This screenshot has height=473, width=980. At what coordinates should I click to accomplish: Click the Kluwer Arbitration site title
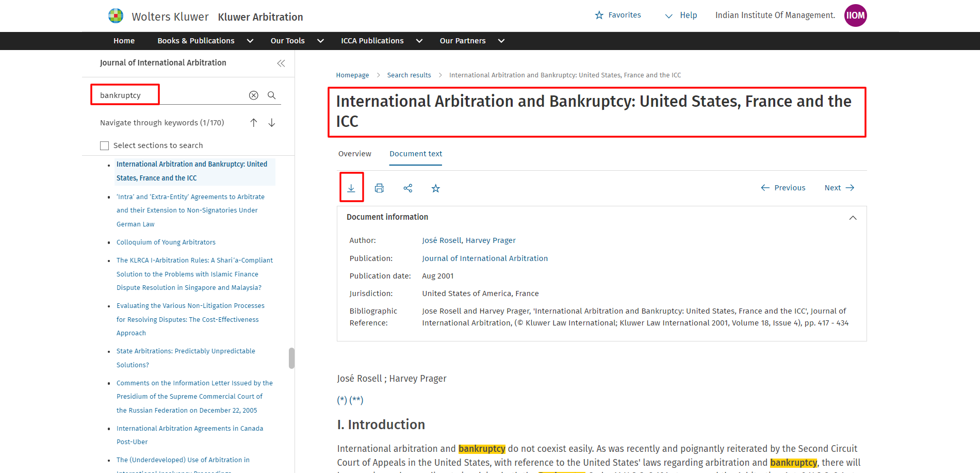pos(260,17)
